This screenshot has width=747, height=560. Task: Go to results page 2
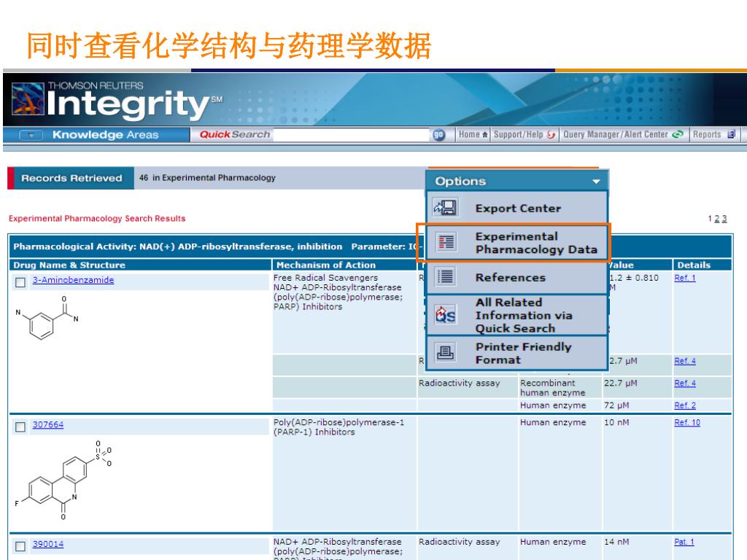click(716, 219)
